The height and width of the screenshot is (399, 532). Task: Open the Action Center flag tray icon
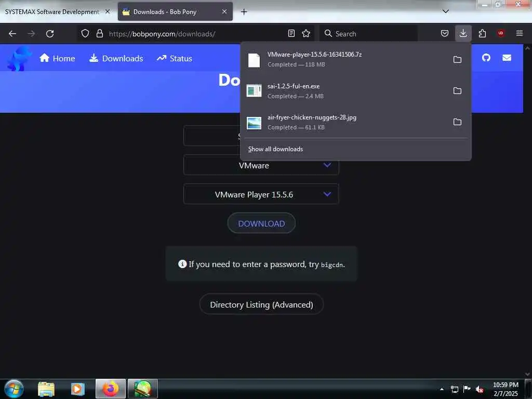(x=467, y=389)
